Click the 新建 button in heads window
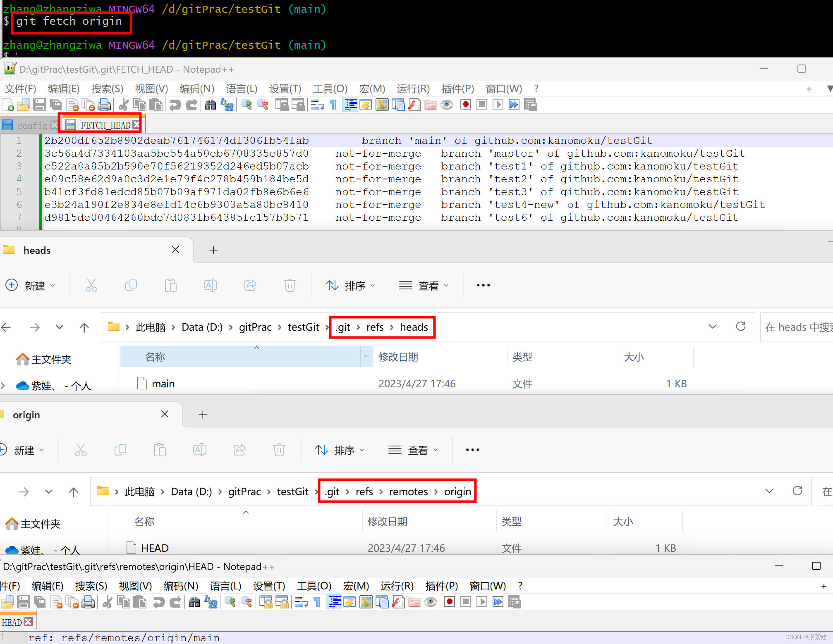Viewport: 833px width, 644px height. click(32, 284)
